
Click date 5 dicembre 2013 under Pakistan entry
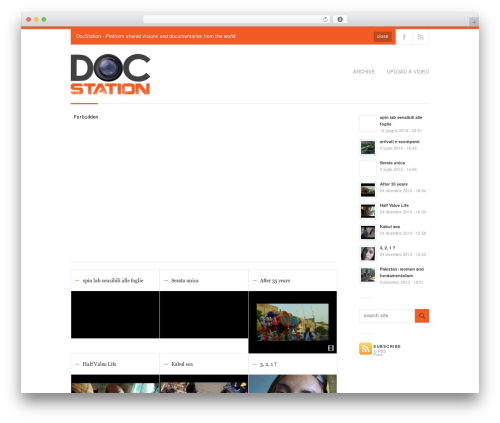402,282
